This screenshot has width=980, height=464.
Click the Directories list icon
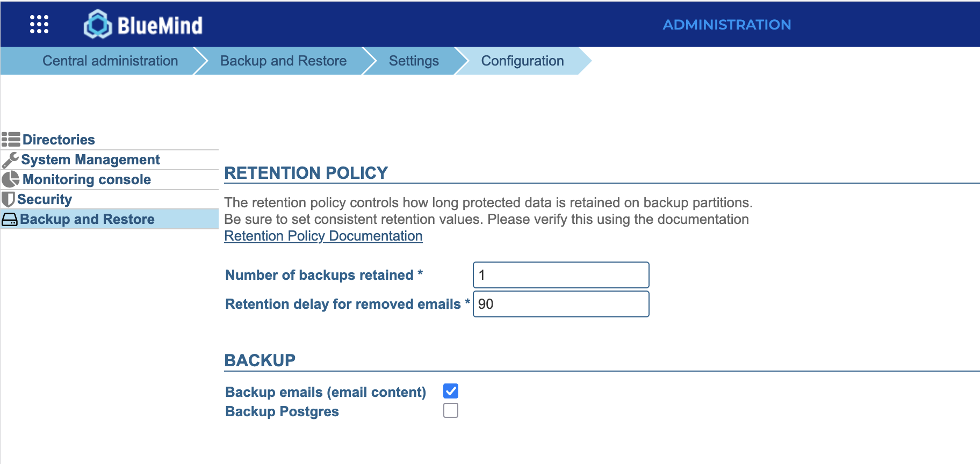point(11,140)
